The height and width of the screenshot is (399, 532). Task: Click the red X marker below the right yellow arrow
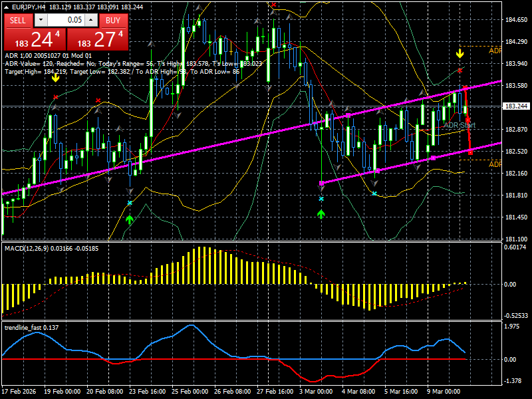pos(460,70)
